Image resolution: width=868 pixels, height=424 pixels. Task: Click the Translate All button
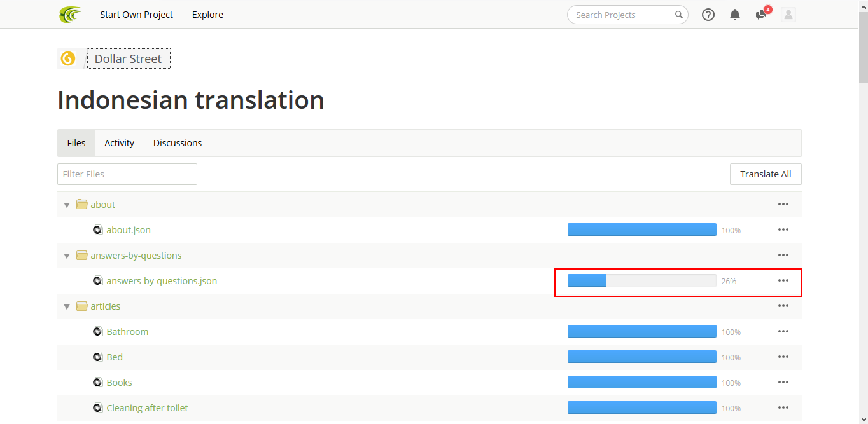coord(766,174)
